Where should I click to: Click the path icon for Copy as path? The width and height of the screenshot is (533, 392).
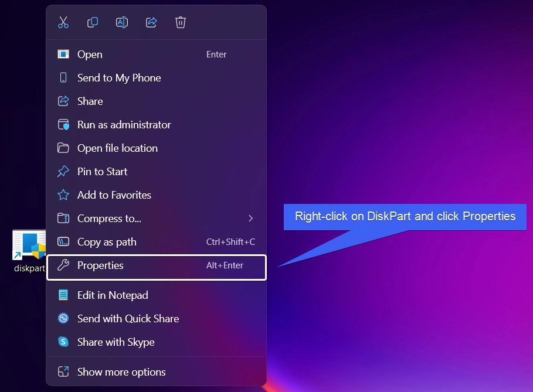(x=63, y=241)
